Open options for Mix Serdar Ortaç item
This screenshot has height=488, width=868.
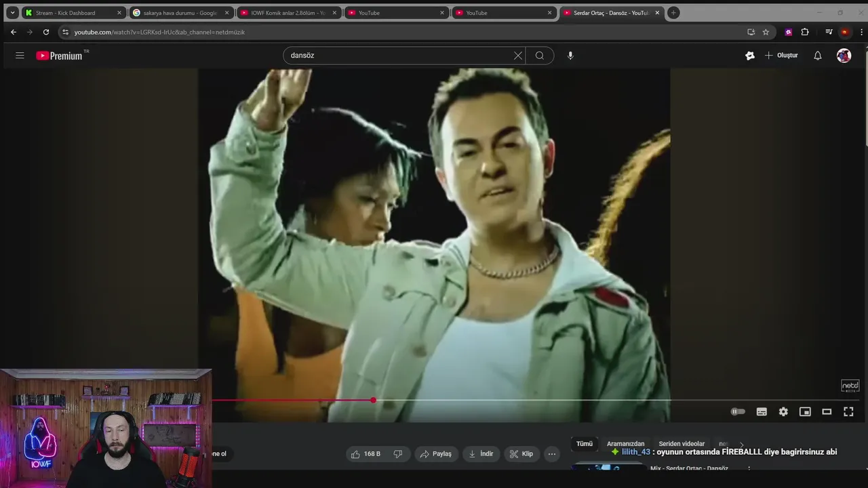point(749,469)
